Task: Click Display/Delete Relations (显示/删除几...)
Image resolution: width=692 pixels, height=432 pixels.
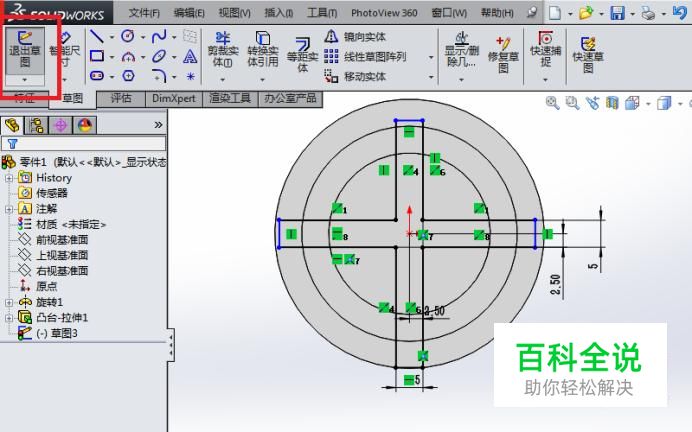Action: (461, 49)
